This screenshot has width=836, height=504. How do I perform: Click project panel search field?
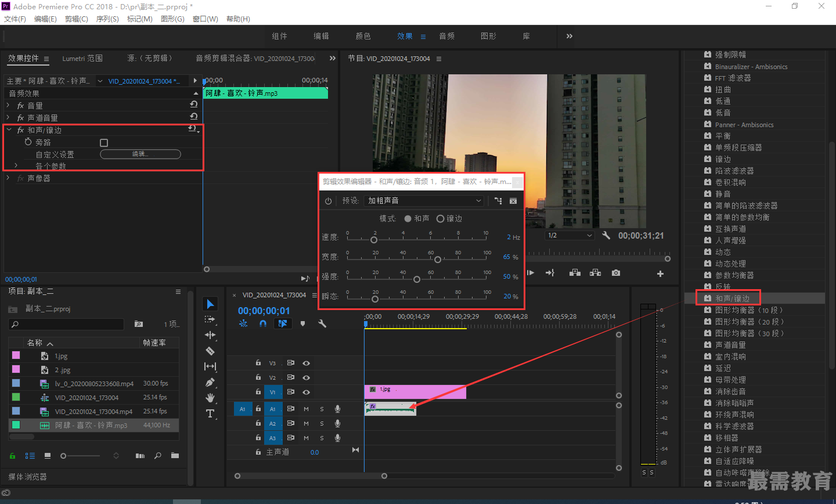click(66, 324)
